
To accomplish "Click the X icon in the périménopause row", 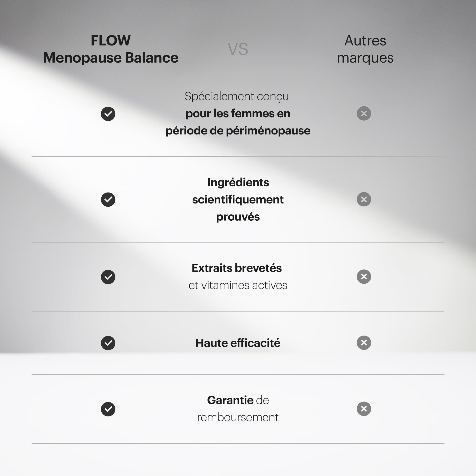I will 364,113.
